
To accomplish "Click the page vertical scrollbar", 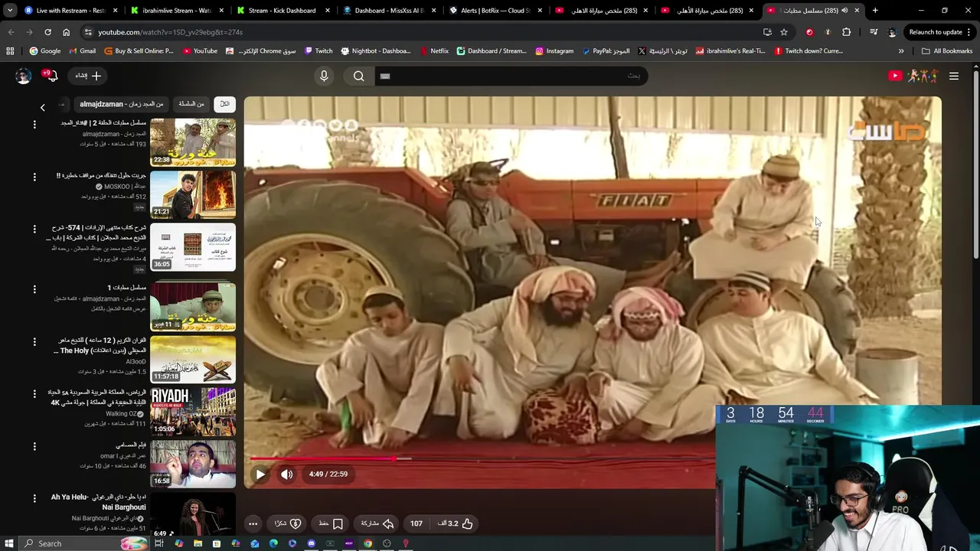I will tap(976, 165).
